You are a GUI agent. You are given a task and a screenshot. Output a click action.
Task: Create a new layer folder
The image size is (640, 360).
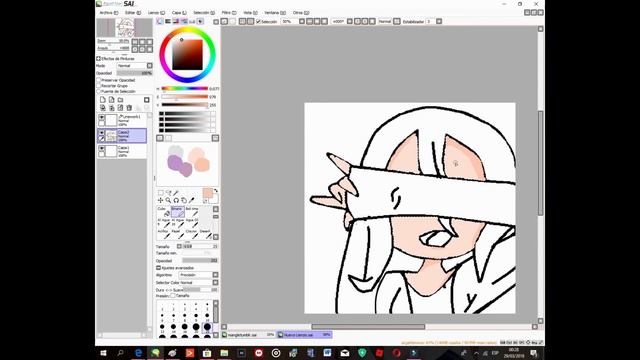pyautogui.click(x=120, y=100)
